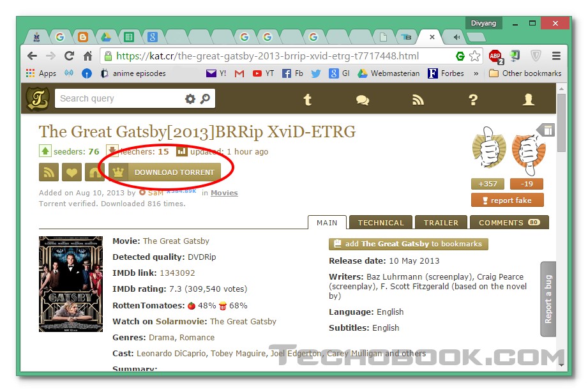Add torrent to favorites heart

click(72, 172)
